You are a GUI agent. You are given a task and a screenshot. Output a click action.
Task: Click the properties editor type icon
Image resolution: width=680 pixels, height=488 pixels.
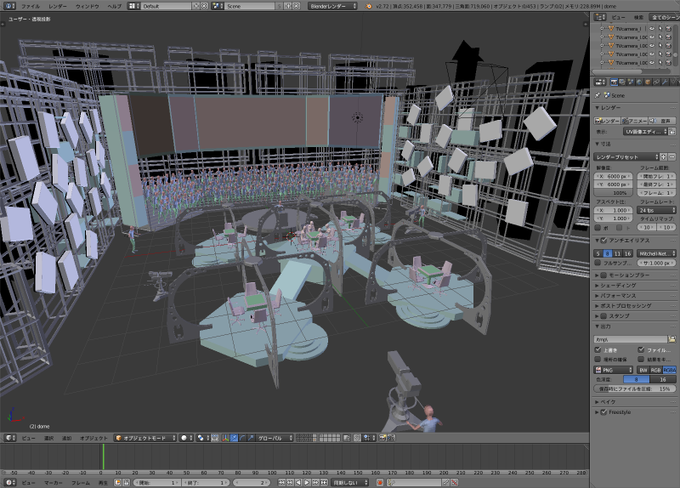pyautogui.click(x=600, y=82)
